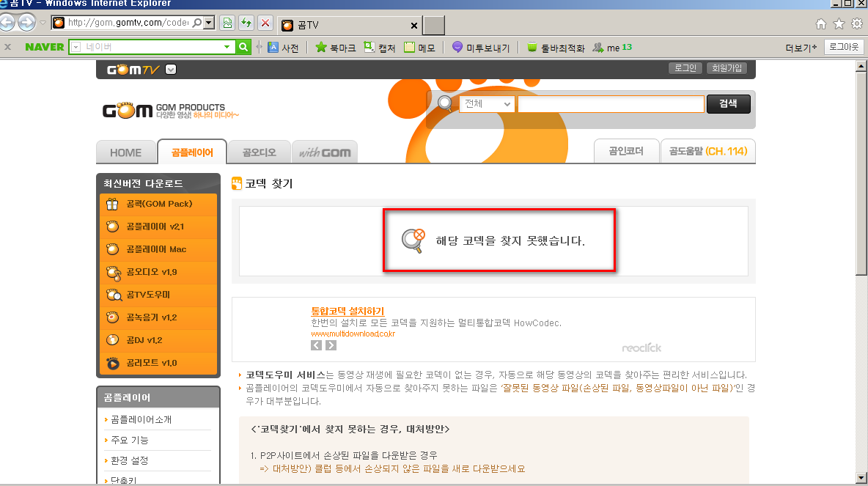Image resolution: width=868 pixels, height=486 pixels.
Task: Open the 통합코덱 설치하기 ad link
Action: point(347,311)
